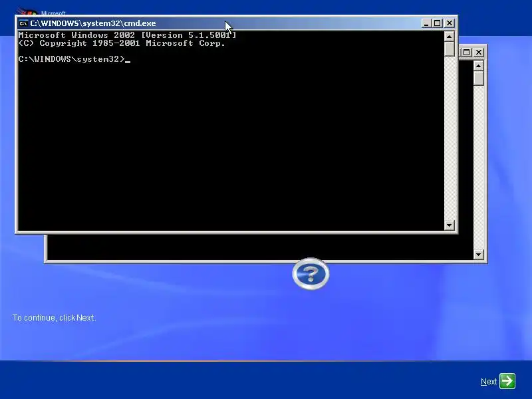Click the scrollbar thumb in rear cmd window

(x=478, y=78)
